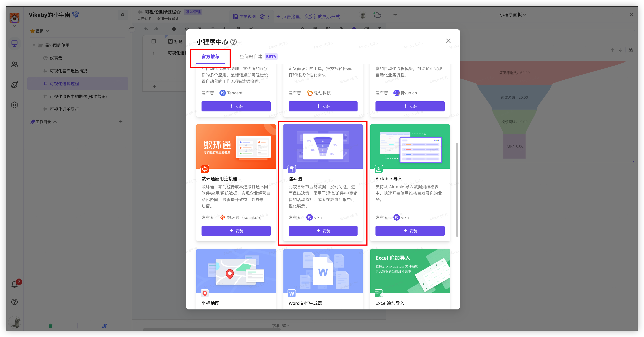Open the contacts people icon in left rail
Image resolution: width=644 pixels, height=337 pixels.
click(x=15, y=64)
